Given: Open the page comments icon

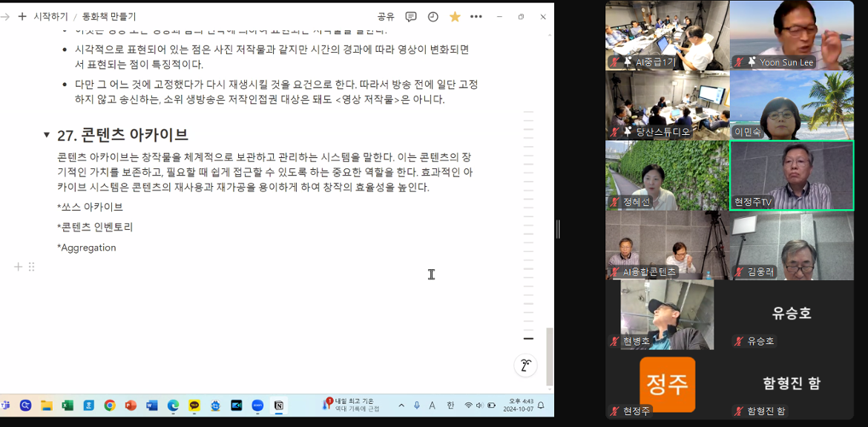Looking at the screenshot, I should point(410,16).
